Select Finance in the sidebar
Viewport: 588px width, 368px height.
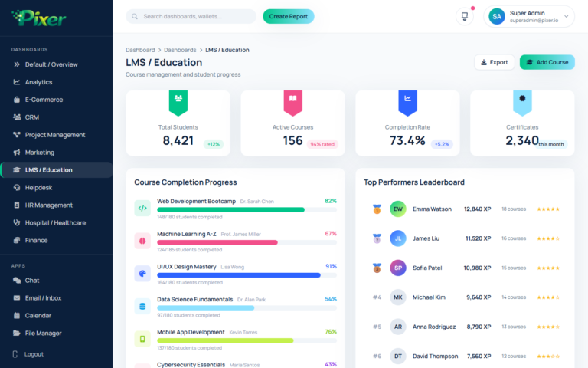(x=56, y=240)
